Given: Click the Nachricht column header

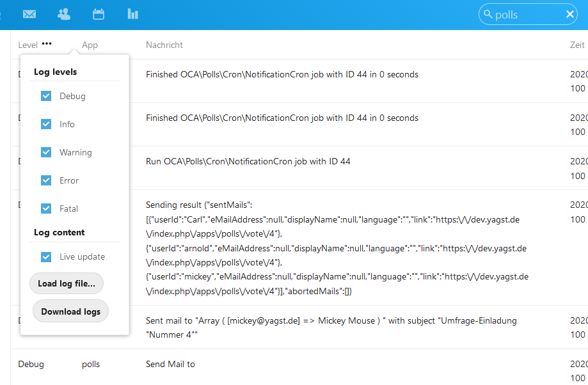Looking at the screenshot, I should tap(164, 45).
